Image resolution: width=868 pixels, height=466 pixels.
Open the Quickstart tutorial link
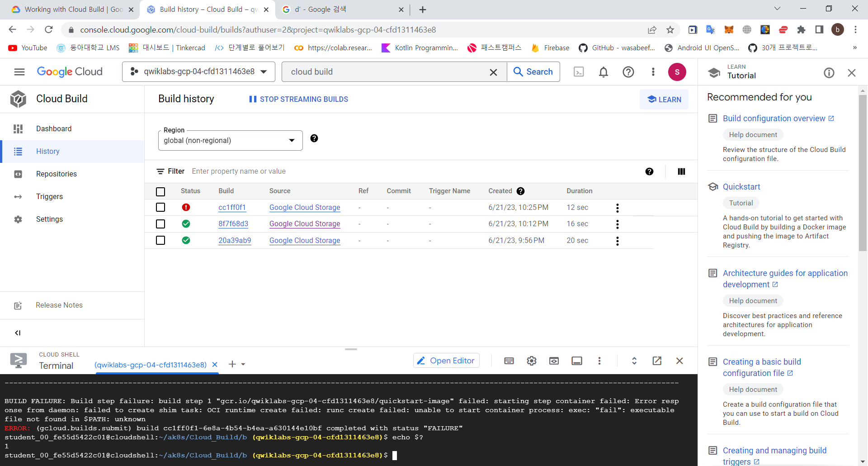point(741,187)
